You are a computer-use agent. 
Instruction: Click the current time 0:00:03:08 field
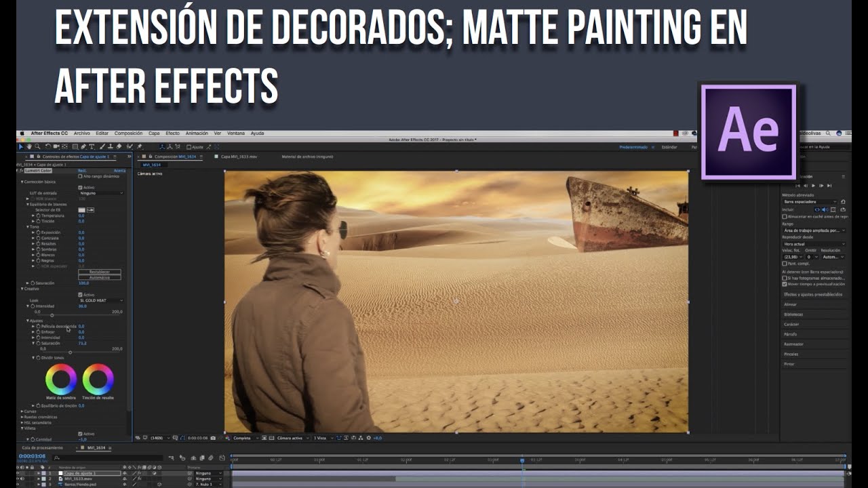point(31,456)
